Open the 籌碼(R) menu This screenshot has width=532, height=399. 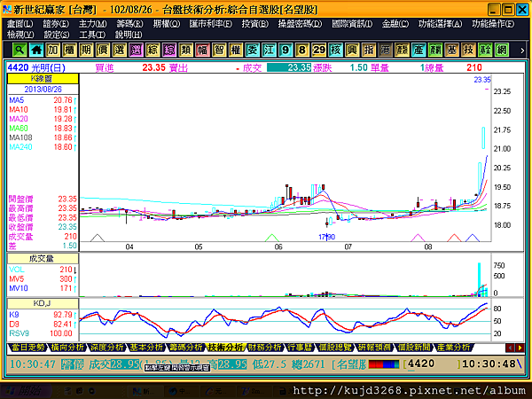click(130, 24)
